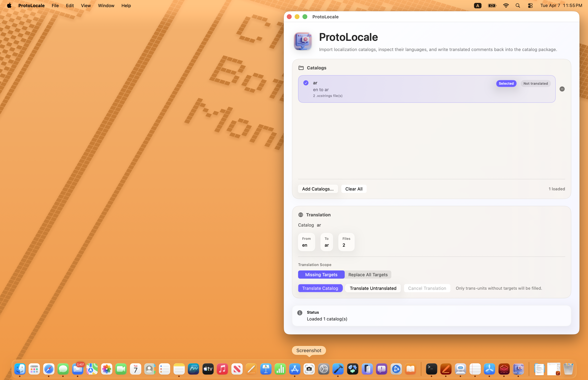
Task: Click Translate Untranslated button
Action: [373, 288]
